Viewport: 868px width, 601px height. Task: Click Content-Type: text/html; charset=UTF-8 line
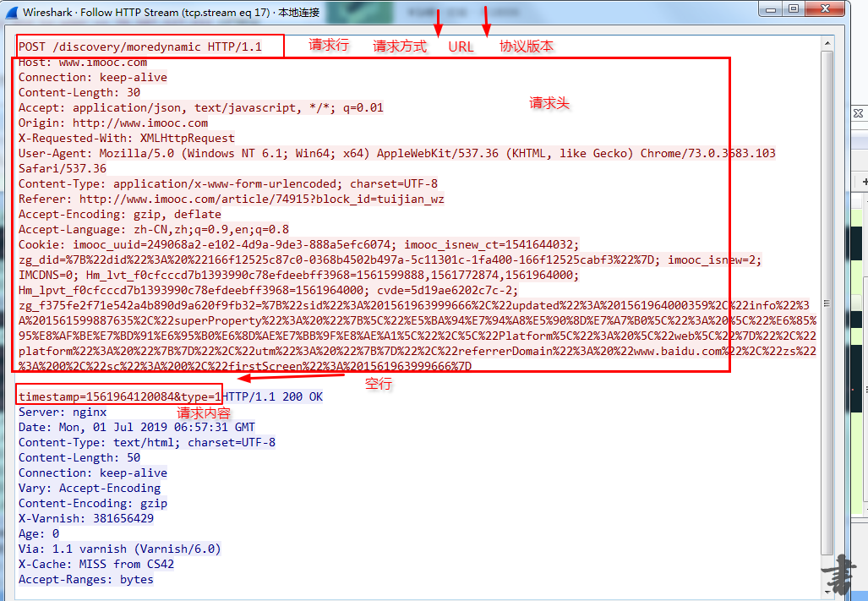tap(147, 442)
